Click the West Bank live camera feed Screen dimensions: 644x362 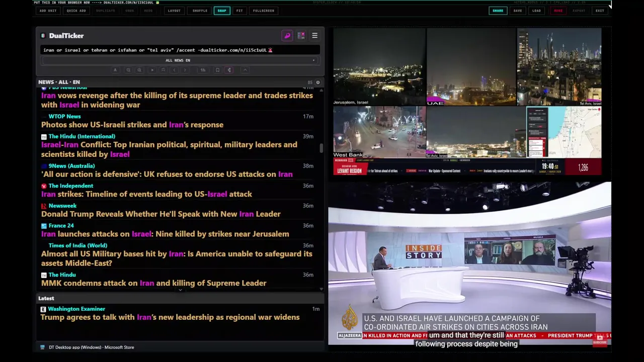coord(379,132)
